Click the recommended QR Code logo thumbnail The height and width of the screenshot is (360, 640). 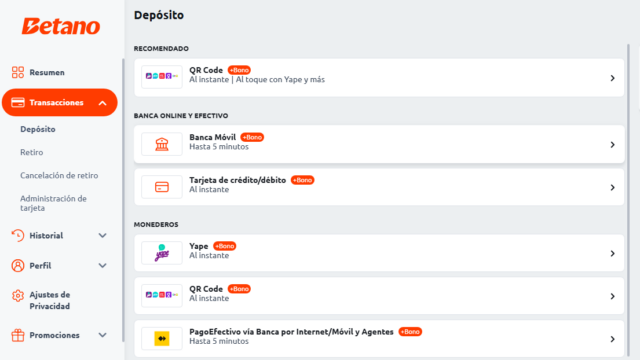click(x=162, y=77)
